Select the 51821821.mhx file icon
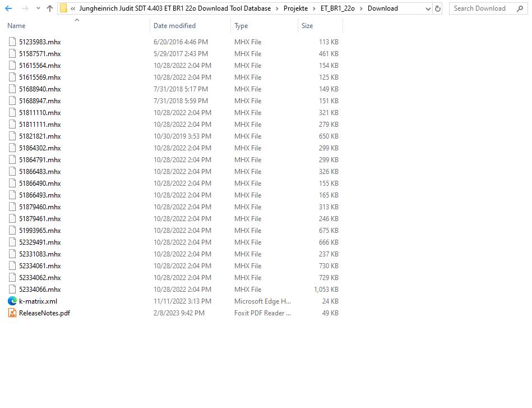Screen dimensions: 532x408 [12, 136]
